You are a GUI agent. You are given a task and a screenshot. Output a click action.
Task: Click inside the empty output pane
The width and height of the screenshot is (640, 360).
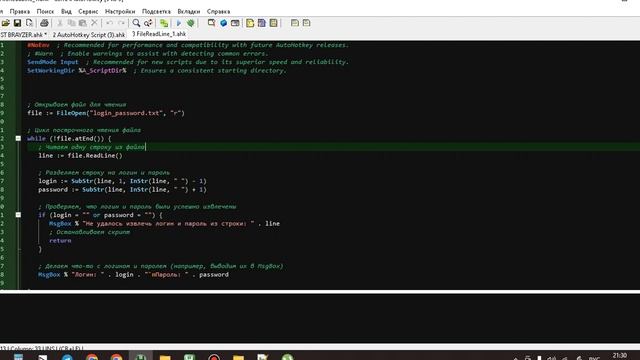pyautogui.click(x=320, y=318)
